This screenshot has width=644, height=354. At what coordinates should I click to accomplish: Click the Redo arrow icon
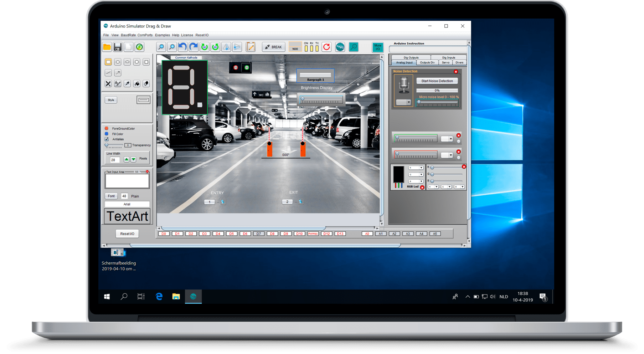(193, 46)
